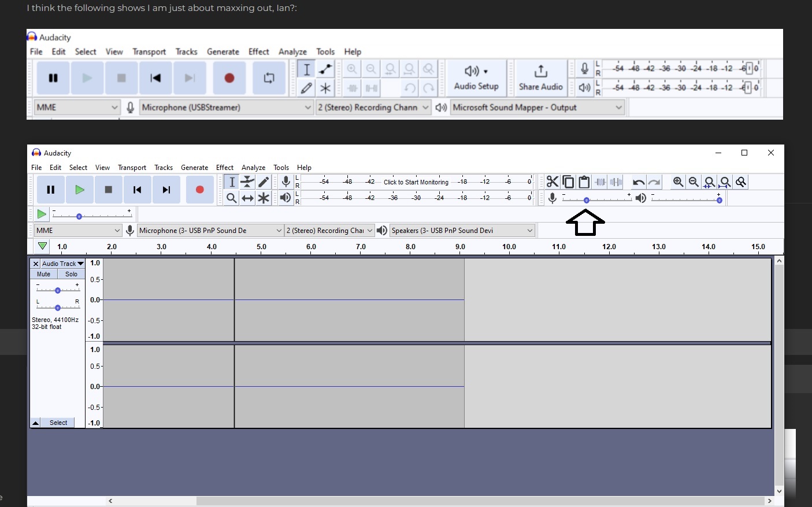This screenshot has width=812, height=507.
Task: Click the Select button on the track panel
Action: (58, 423)
